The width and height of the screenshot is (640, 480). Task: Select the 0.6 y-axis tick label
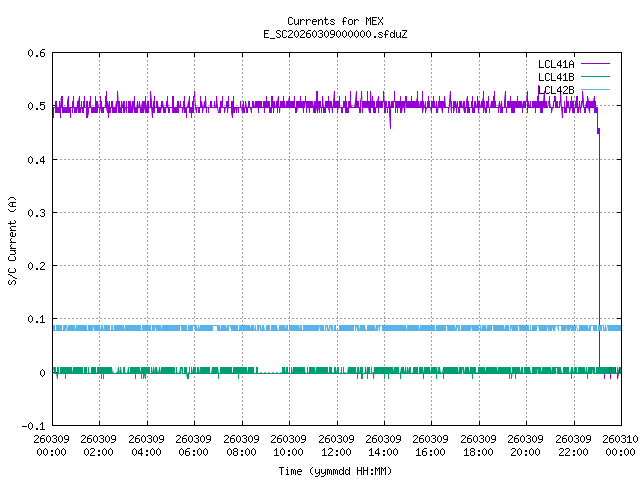pos(35,53)
